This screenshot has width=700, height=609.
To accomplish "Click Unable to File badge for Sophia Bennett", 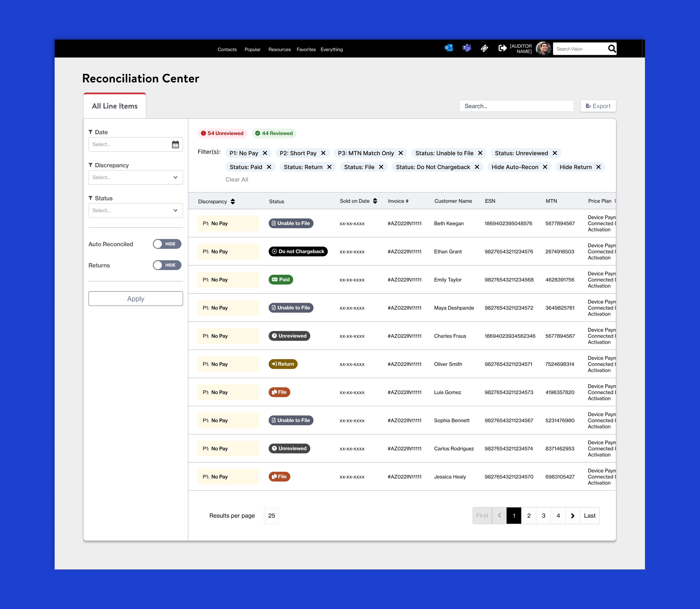I will tap(291, 420).
